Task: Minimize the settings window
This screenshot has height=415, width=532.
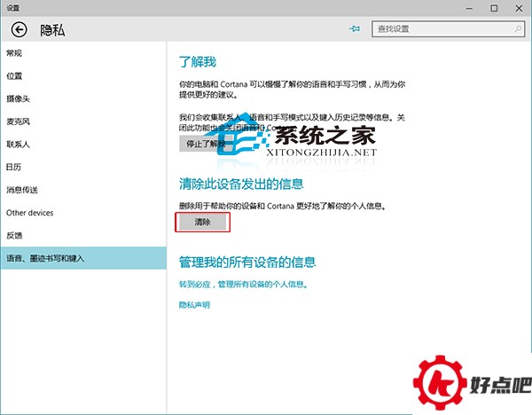Action: coord(469,8)
